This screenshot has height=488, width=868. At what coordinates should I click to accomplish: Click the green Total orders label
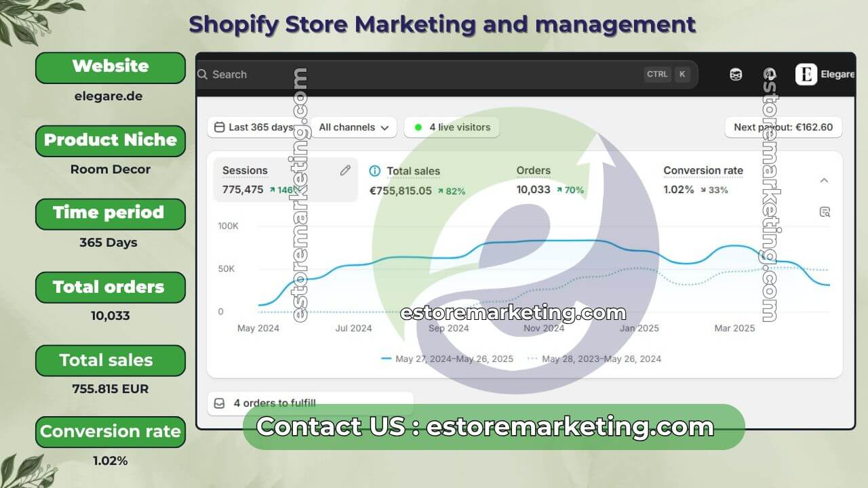110,287
